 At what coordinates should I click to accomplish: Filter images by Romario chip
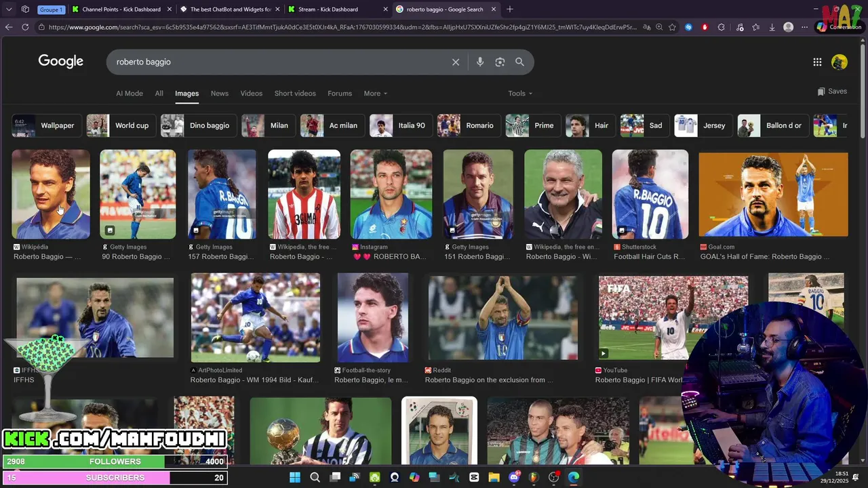(468, 125)
